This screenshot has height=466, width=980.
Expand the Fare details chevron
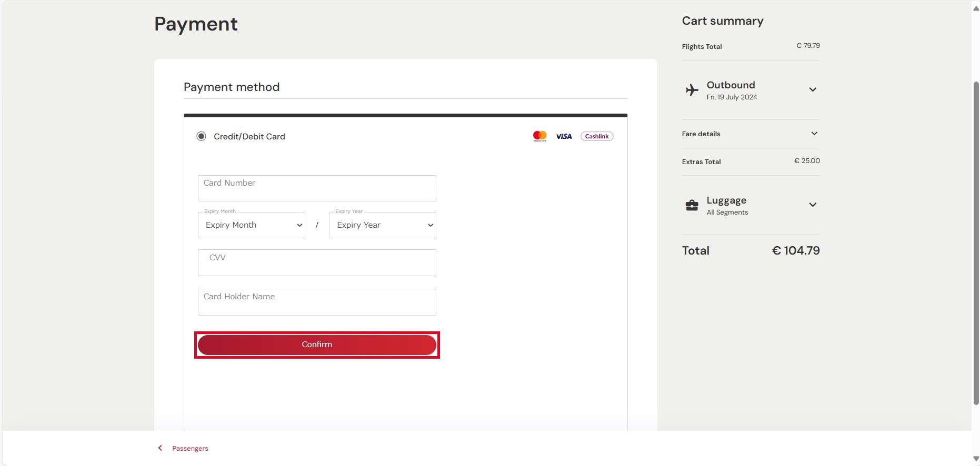coord(814,134)
